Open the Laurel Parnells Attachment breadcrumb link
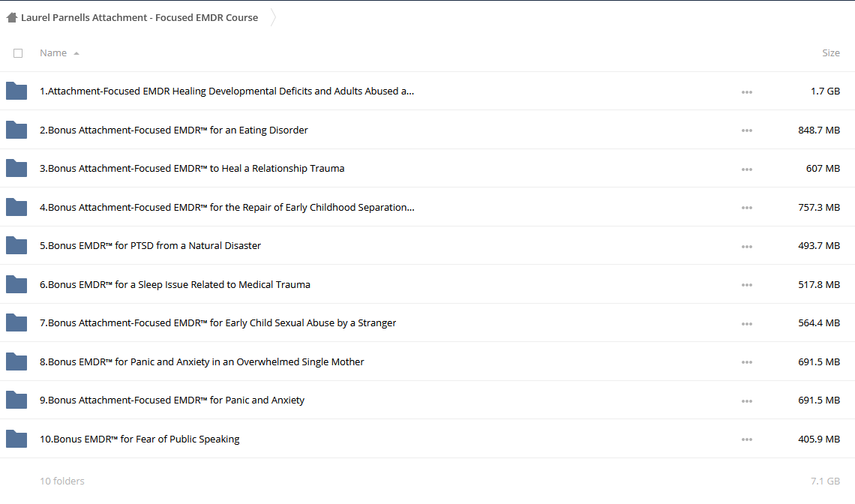 pyautogui.click(x=139, y=17)
